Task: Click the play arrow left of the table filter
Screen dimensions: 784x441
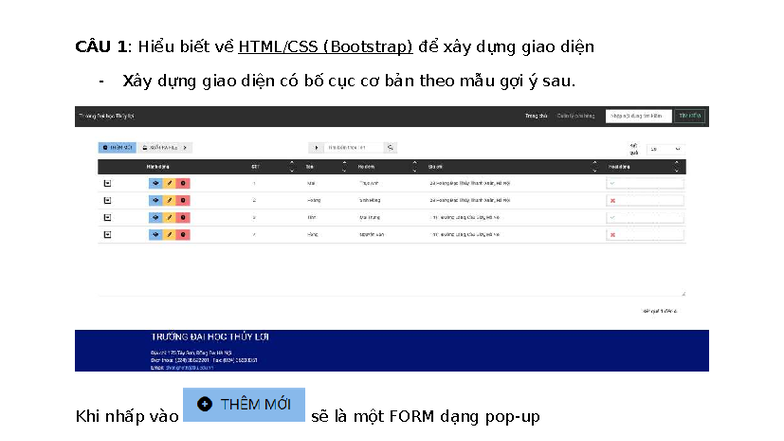Action: [316, 148]
